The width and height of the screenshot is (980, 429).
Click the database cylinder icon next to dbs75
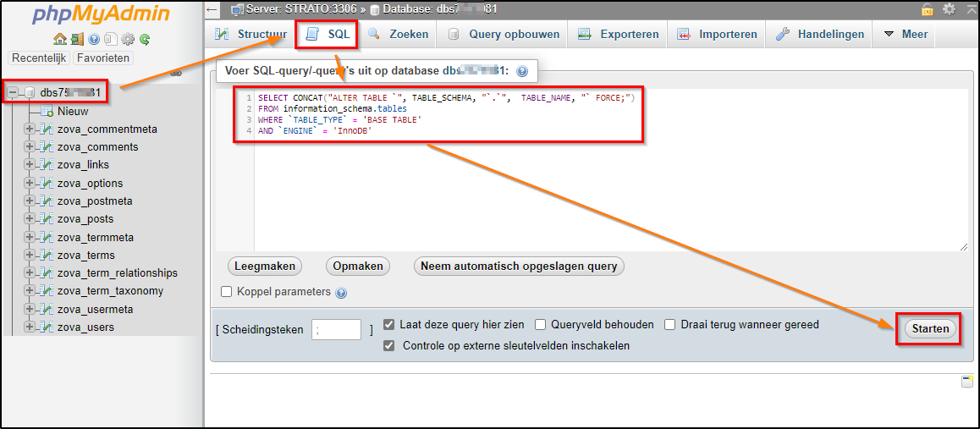30,92
